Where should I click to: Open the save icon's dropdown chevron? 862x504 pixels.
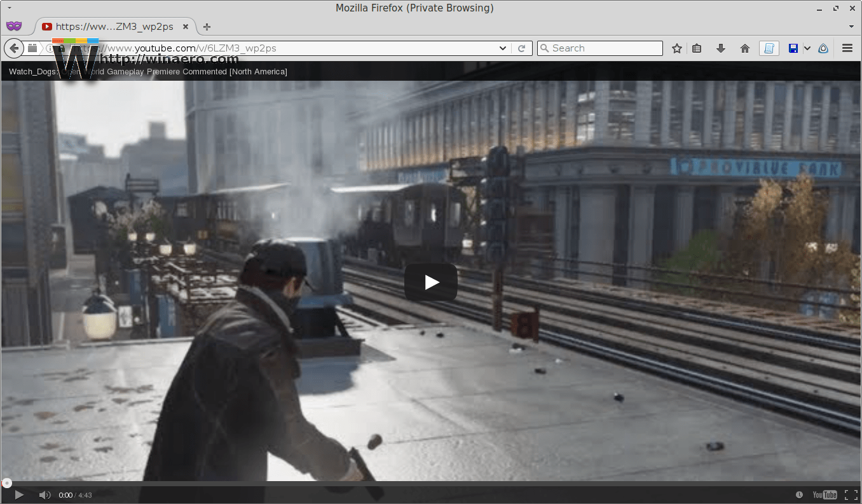point(807,48)
